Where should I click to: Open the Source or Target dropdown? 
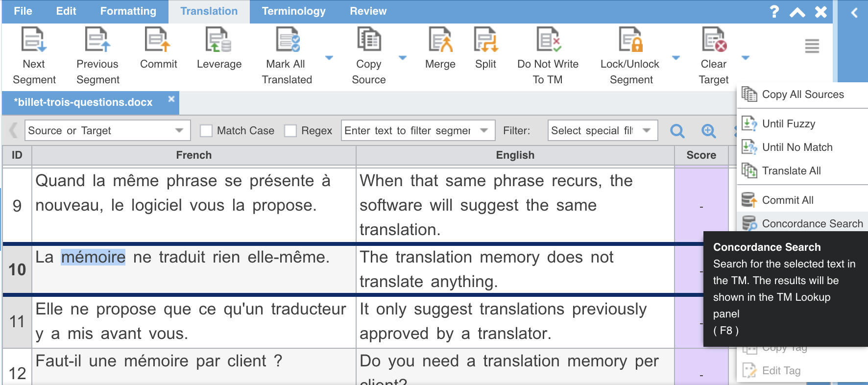[107, 130]
